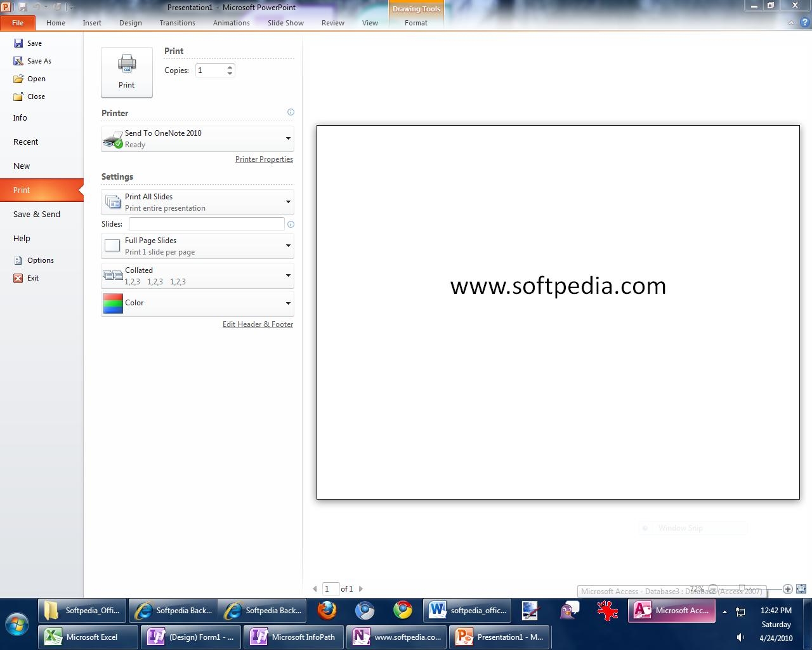This screenshot has height=650, width=812.
Task: Expand the Print All Slides dropdown
Action: tap(288, 202)
